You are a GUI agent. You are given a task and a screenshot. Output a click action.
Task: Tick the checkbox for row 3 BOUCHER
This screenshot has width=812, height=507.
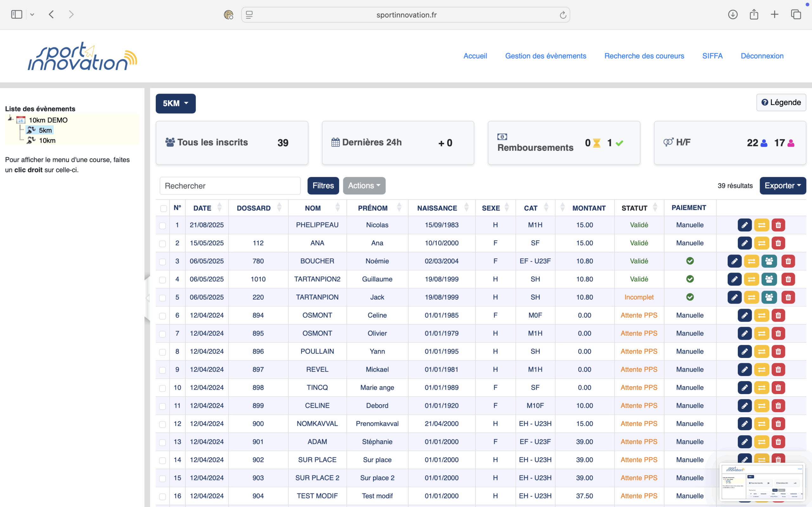(162, 261)
